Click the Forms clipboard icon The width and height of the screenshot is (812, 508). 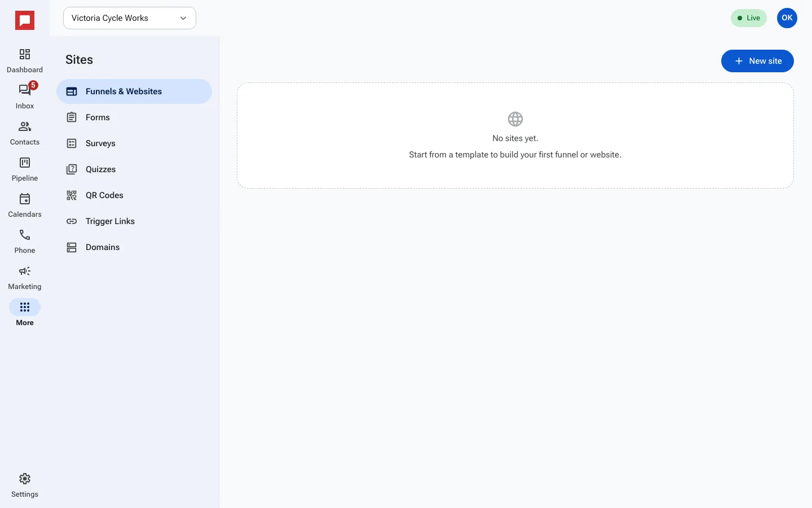pyautogui.click(x=72, y=117)
